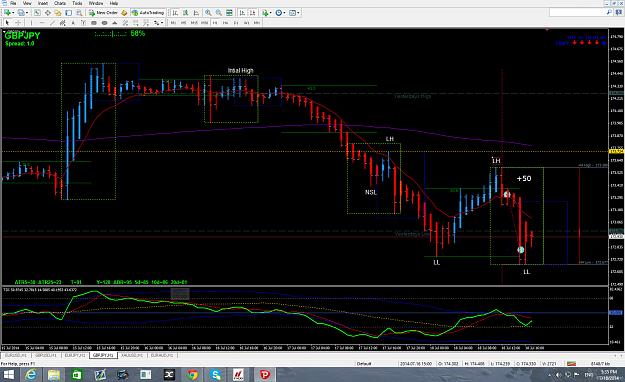Toggle the Market Watch panel icon
This screenshot has height=382, width=625.
coord(37,13)
